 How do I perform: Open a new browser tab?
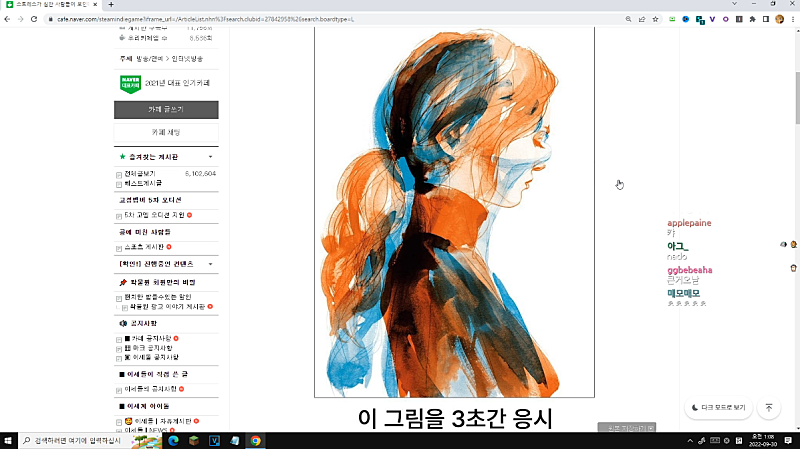coord(110,5)
